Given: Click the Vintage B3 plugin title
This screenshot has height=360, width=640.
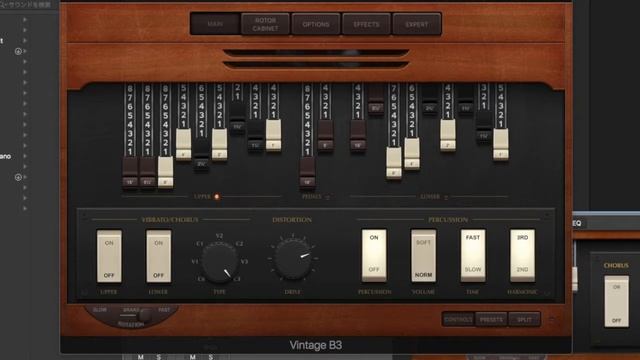Looking at the screenshot, I should [x=316, y=345].
